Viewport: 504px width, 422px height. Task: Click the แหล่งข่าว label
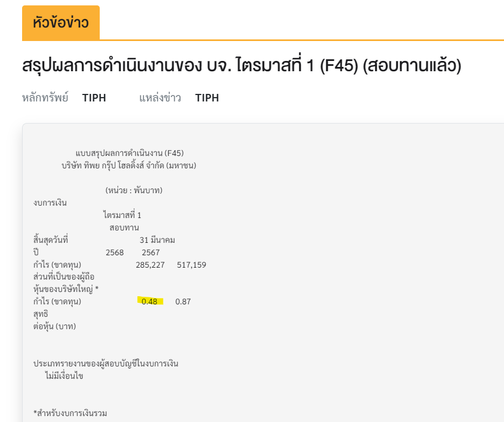pos(160,98)
